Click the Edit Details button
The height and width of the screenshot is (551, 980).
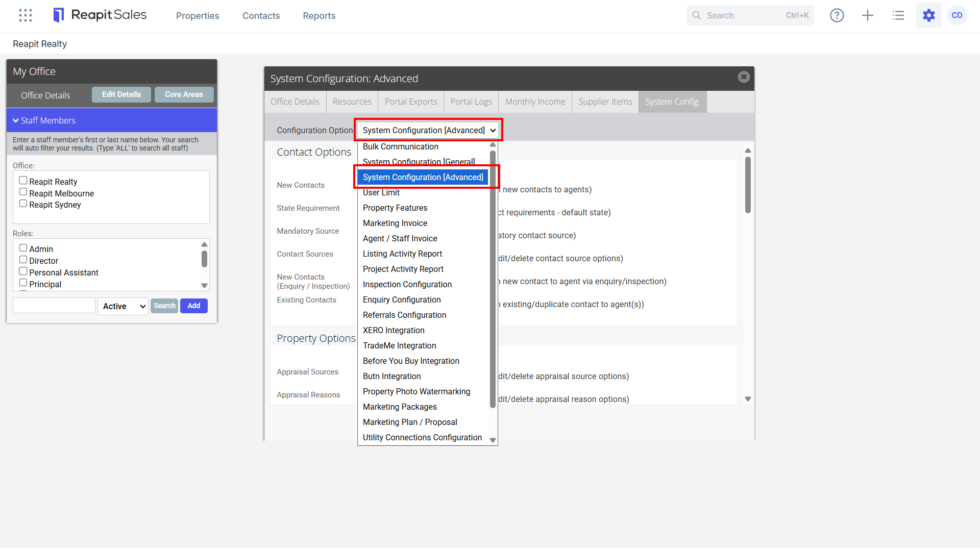(121, 94)
